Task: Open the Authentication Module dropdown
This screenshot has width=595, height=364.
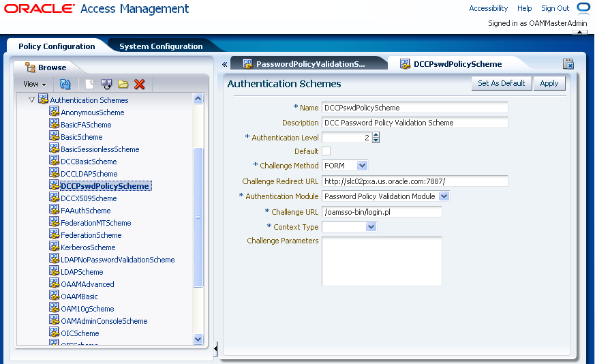Action: coord(444,196)
